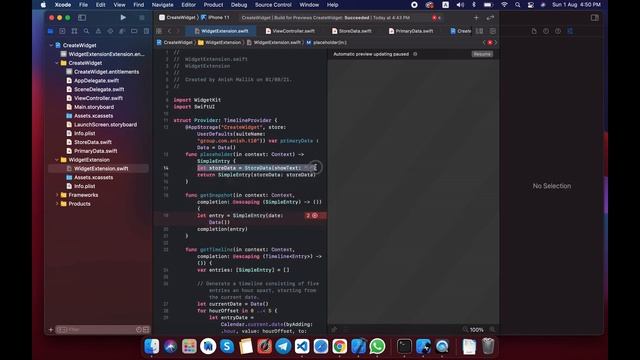
Task: Click the red error count in the activity bar
Action: (436, 18)
